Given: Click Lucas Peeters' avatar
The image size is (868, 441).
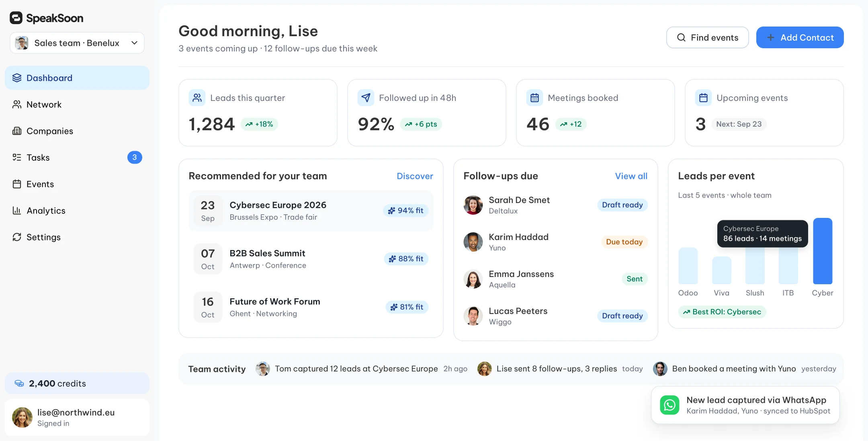Looking at the screenshot, I should coord(473,316).
